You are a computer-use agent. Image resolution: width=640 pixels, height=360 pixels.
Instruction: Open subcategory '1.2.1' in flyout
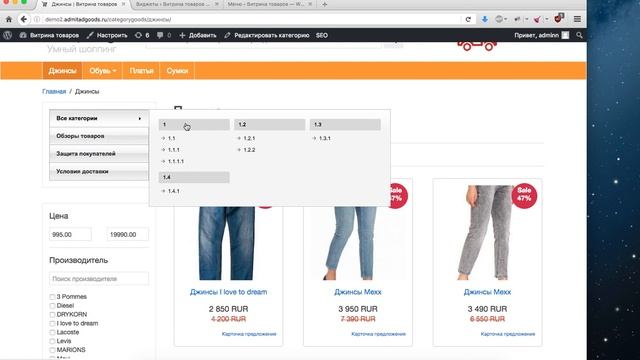pos(249,138)
